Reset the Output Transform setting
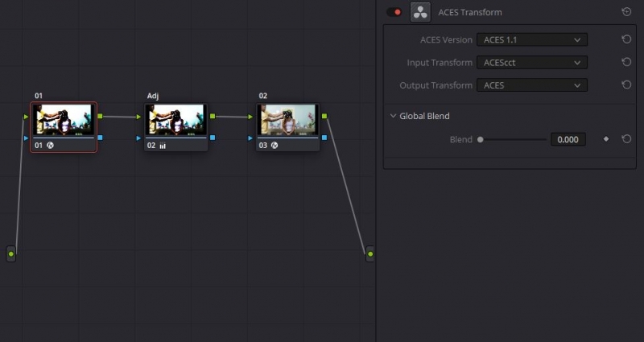Screen dimensions: 644x342 [x=626, y=85]
